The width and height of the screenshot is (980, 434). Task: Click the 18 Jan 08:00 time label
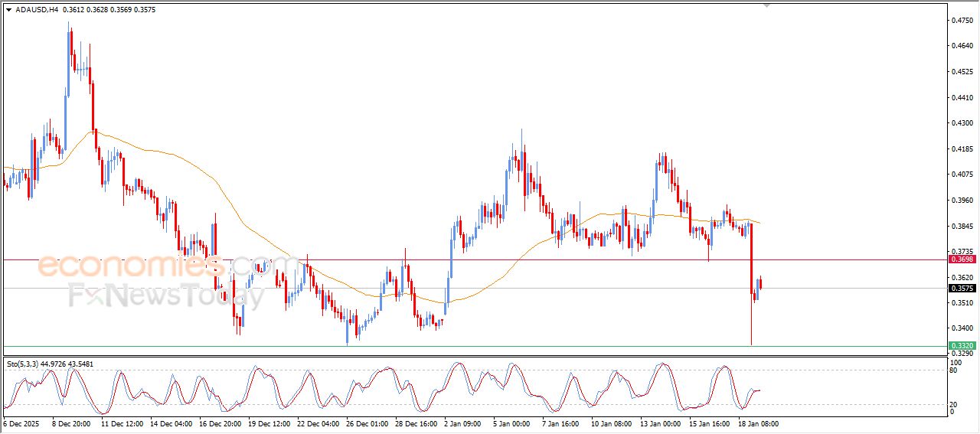(x=757, y=423)
